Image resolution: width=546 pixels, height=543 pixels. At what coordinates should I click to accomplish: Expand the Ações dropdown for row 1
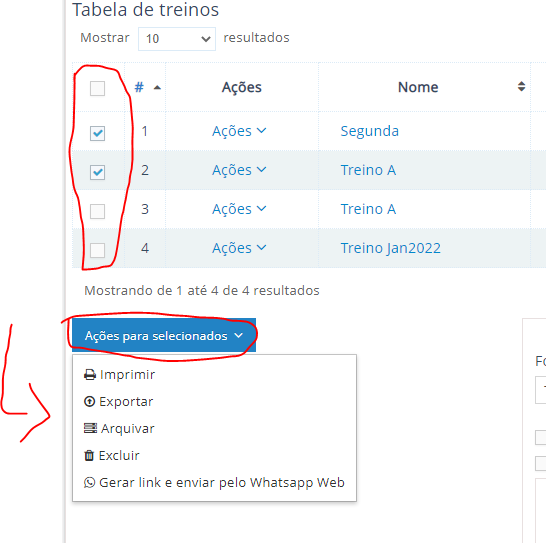click(239, 131)
